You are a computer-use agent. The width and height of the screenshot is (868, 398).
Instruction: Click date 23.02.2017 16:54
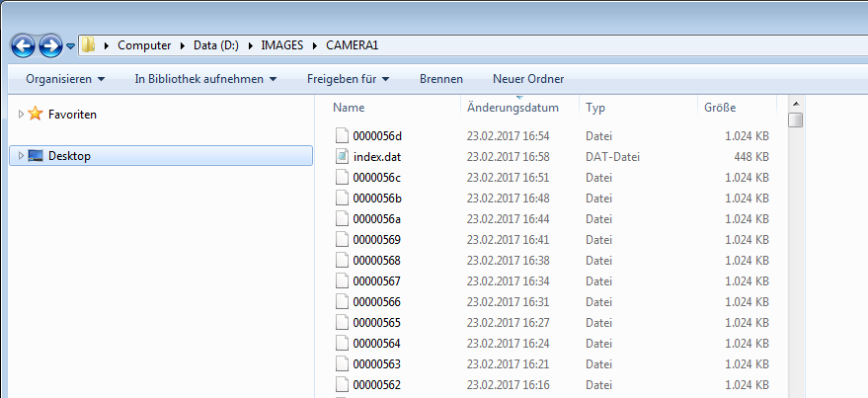pyautogui.click(x=509, y=136)
